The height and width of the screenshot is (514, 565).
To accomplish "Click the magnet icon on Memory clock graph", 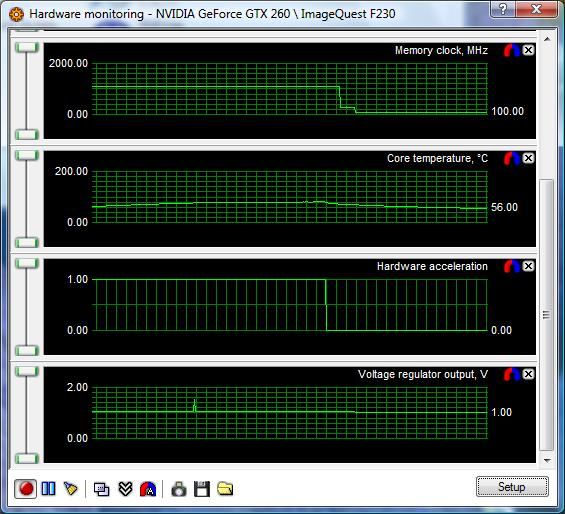I will (512, 50).
